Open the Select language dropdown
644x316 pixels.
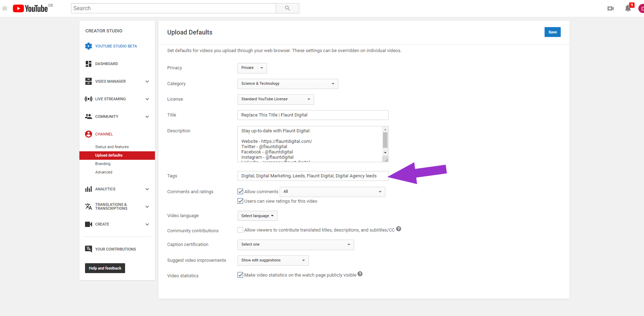(x=258, y=216)
